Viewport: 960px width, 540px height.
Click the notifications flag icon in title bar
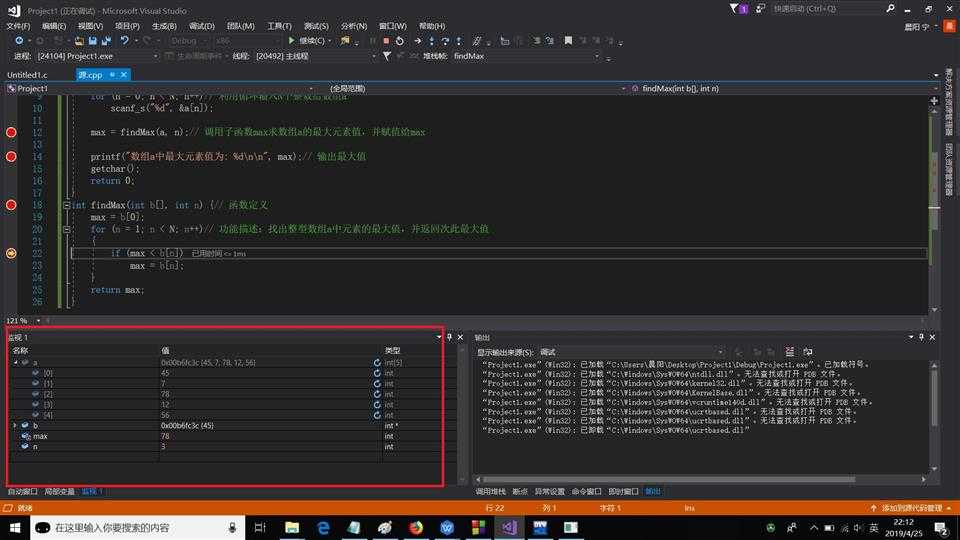point(738,9)
